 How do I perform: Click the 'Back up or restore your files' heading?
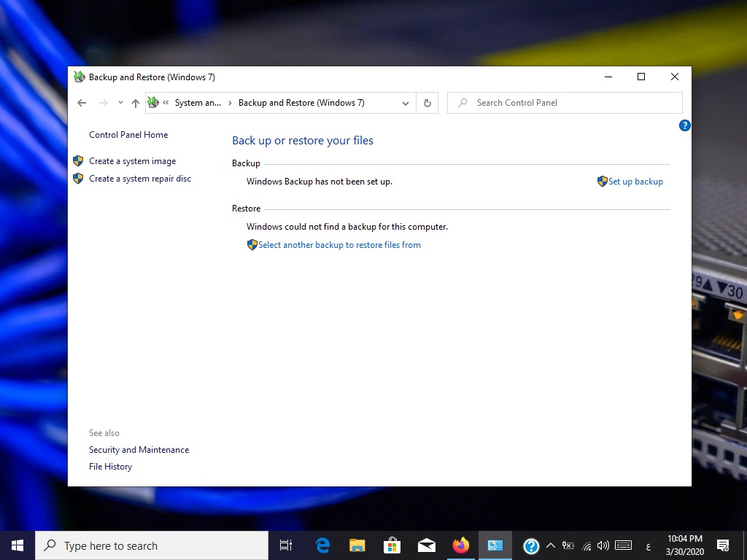point(303,141)
